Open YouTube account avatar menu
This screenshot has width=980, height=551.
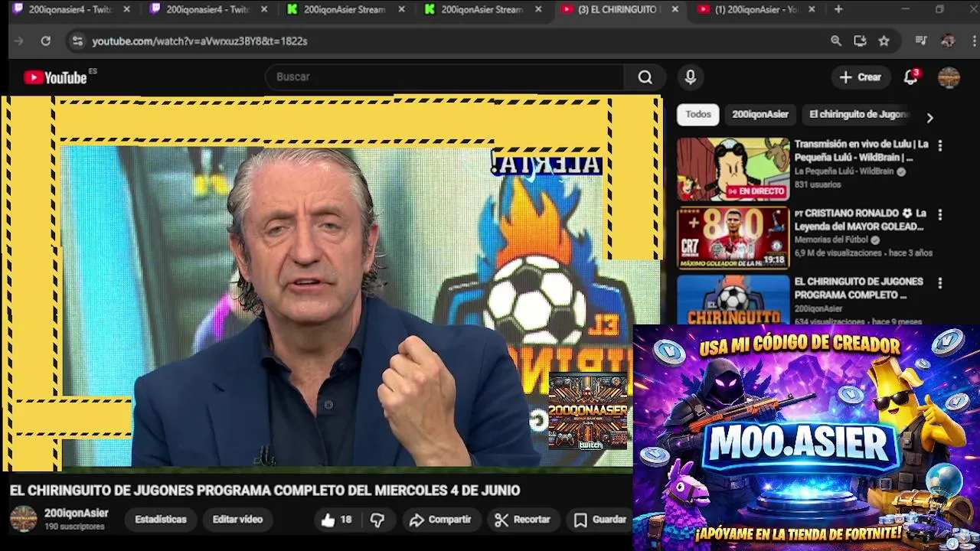[949, 77]
